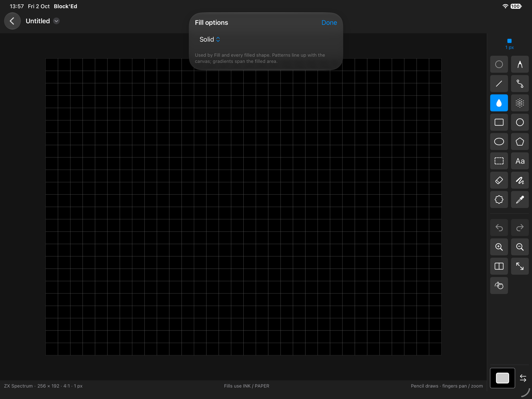Click 'Pencil draws · fingers pan / zoom' text
This screenshot has height=399, width=532.
447,386
